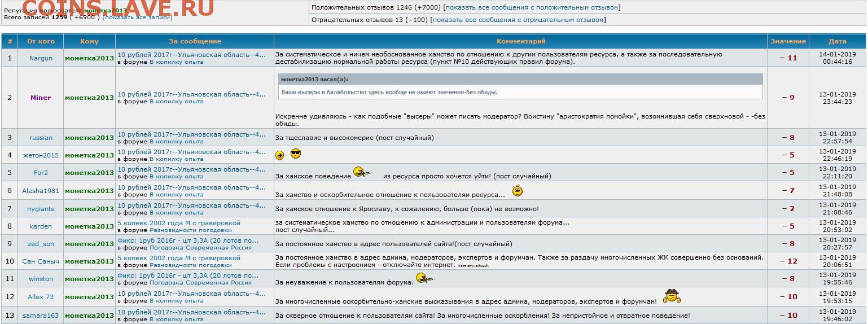Open '10 рублей 2017г' message in Nargun's row
Viewport: 868px width, 324px height.
coord(191,55)
